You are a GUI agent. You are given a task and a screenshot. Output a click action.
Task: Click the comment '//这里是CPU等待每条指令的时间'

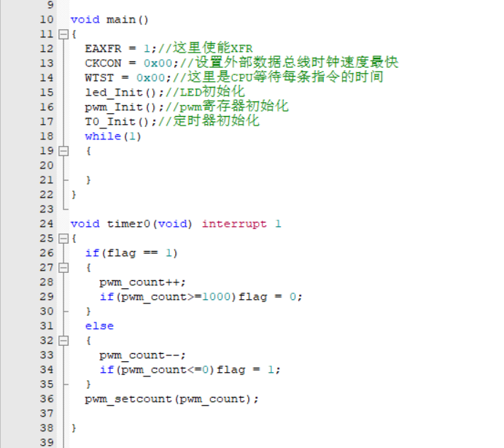(x=278, y=77)
